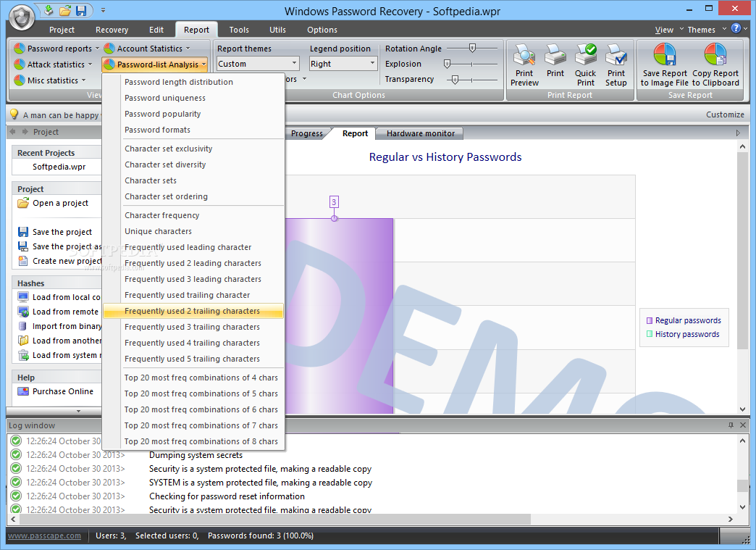Open the Project ribbon tab
Screen dimensions: 756x550
click(62, 30)
